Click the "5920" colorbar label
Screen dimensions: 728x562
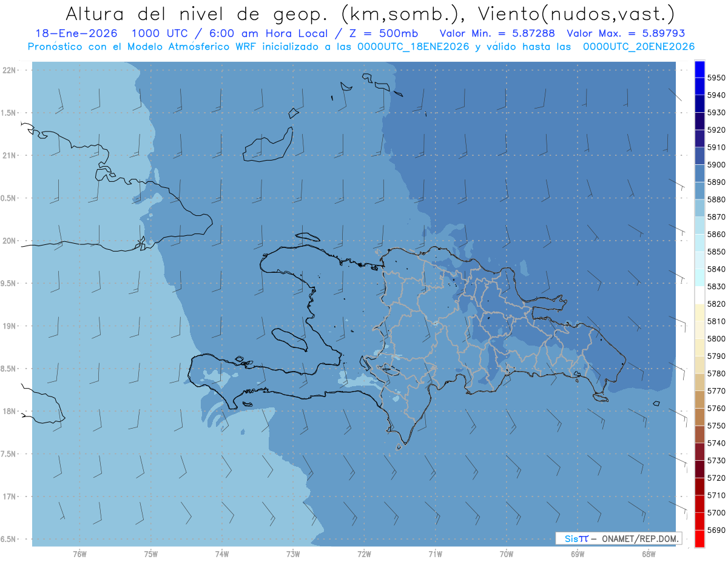tap(716, 130)
